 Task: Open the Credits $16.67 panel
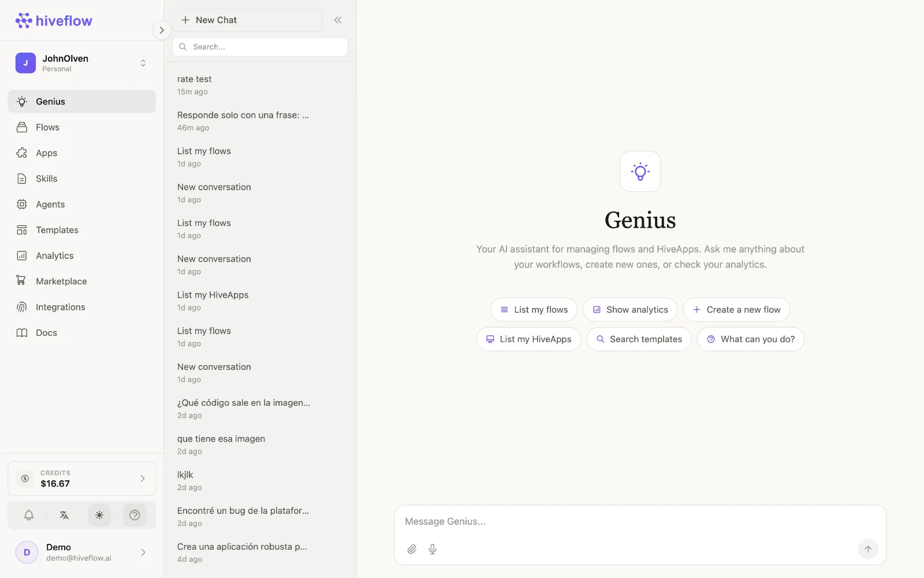pyautogui.click(x=81, y=479)
